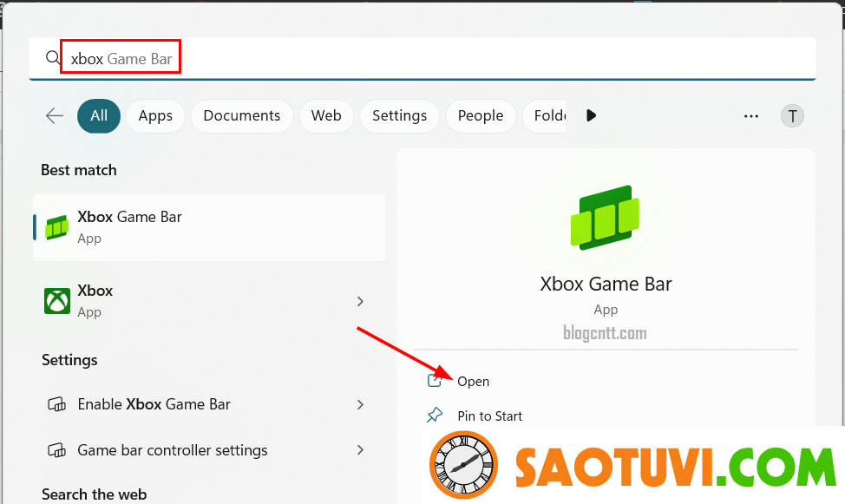
Task: Click the Enable Xbox Game Bar settings icon
Action: 57,404
